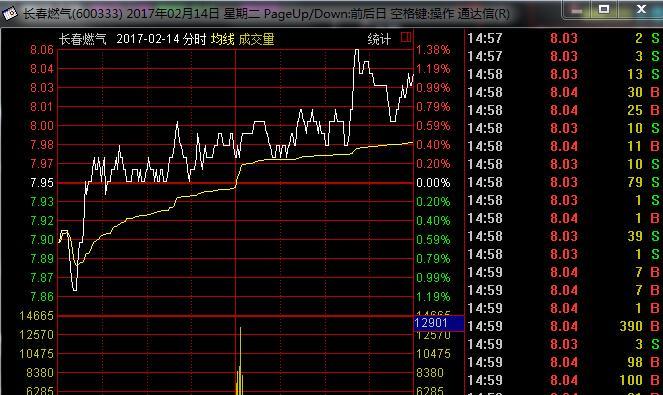Close the 长春燃气 window
Screen dimensions: 663x395
[641, 9]
